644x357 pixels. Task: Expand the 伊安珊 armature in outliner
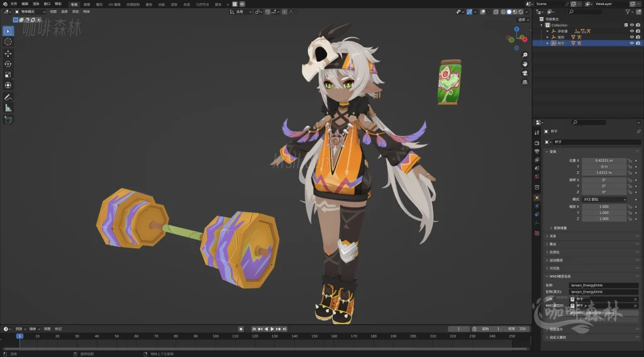tap(548, 31)
